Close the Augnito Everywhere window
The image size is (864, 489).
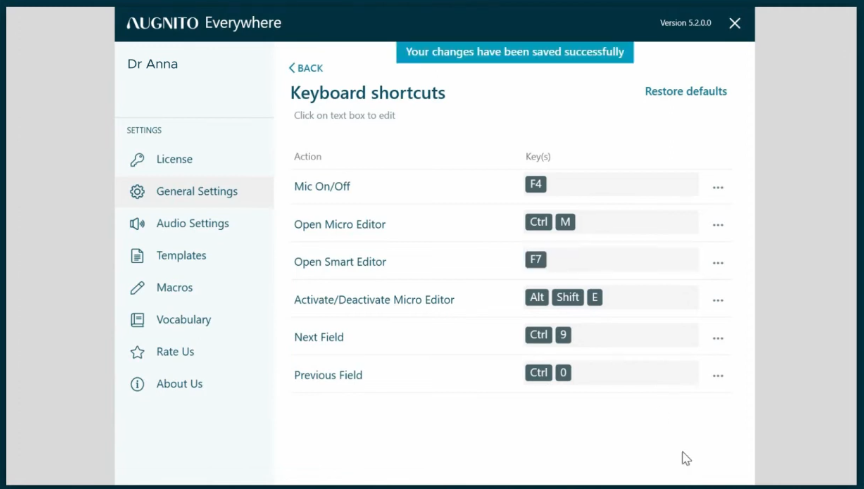click(735, 23)
